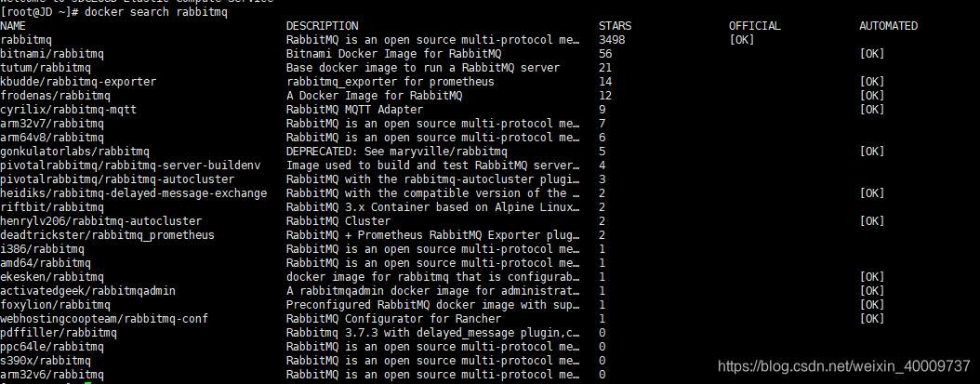Click 'RabbitMQ Cluster' description

338,220
